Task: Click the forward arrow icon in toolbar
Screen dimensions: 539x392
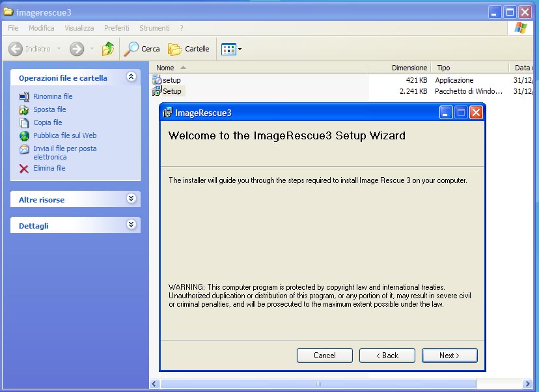Action: click(x=77, y=49)
